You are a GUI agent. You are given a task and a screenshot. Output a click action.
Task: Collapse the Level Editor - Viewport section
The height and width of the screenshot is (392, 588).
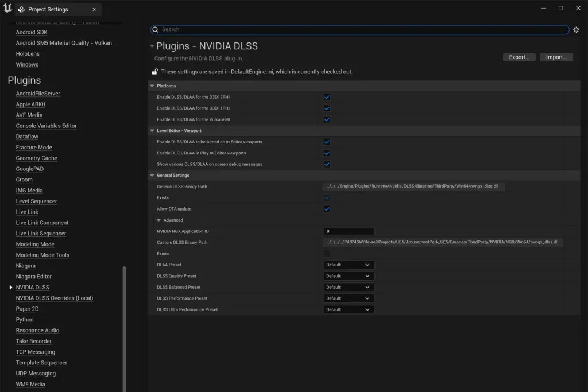pos(152,131)
